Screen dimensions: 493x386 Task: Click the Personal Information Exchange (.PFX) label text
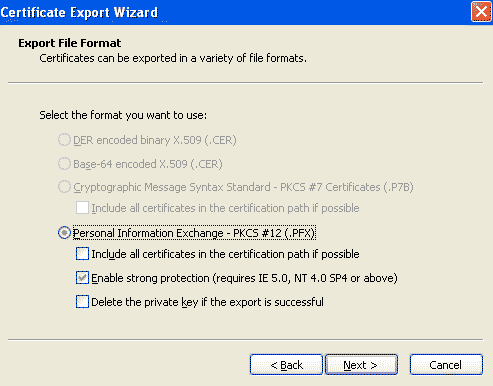[x=194, y=233]
